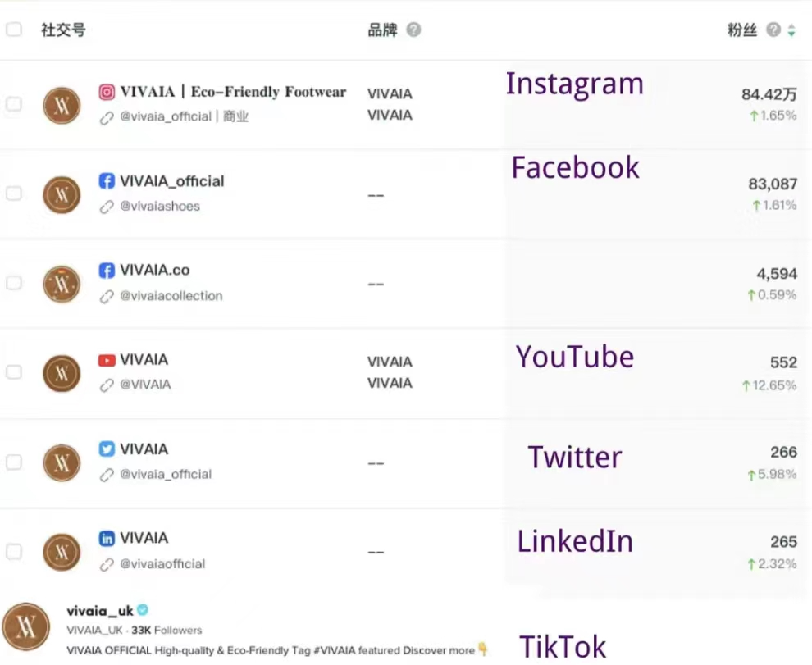Click the Instagram icon beside VIVAIA Eco-Friendly Footwear

pyautogui.click(x=107, y=93)
